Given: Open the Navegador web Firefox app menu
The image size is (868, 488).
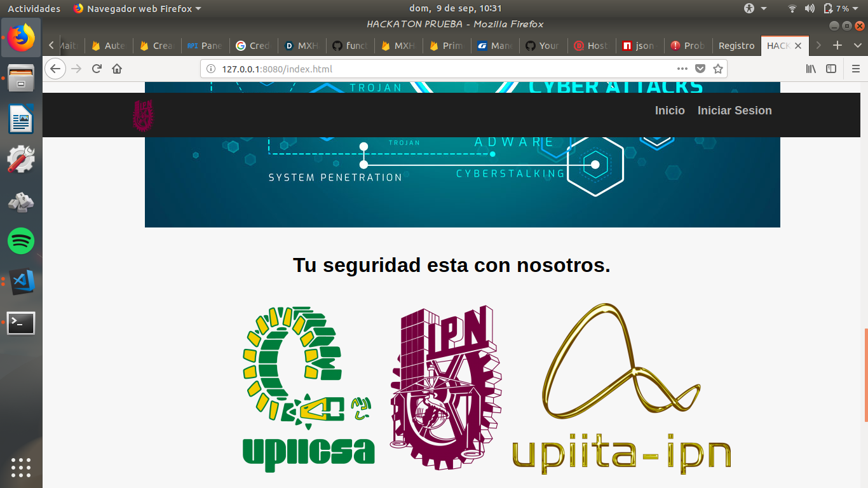Looking at the screenshot, I should pyautogui.click(x=137, y=8).
